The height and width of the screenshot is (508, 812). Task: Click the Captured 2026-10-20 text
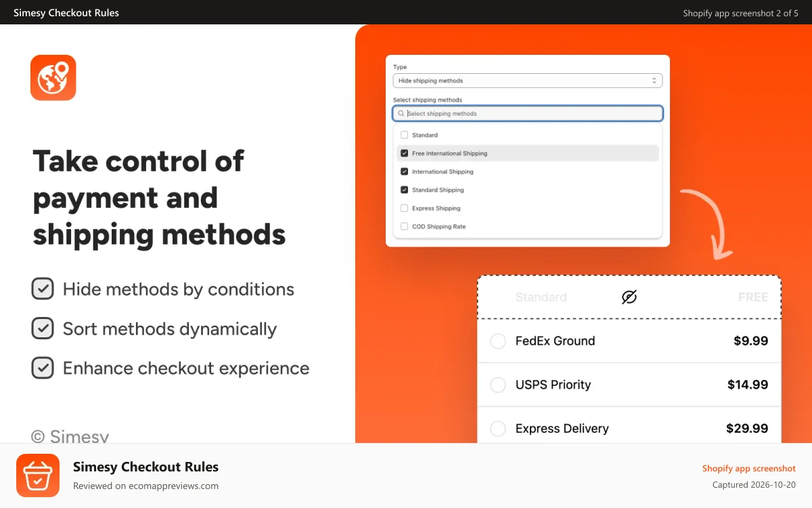tap(754, 485)
